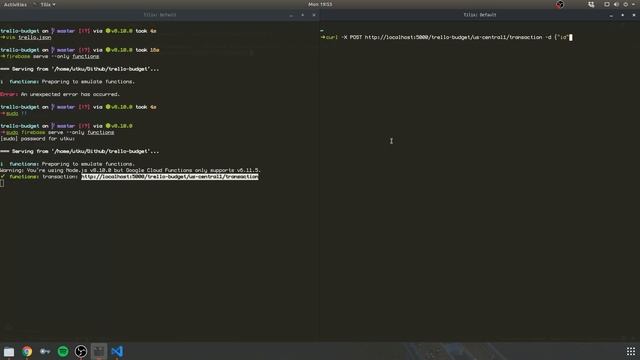
Task: Click 'Error: An unexpected error has occurred.' line
Action: click(60, 94)
